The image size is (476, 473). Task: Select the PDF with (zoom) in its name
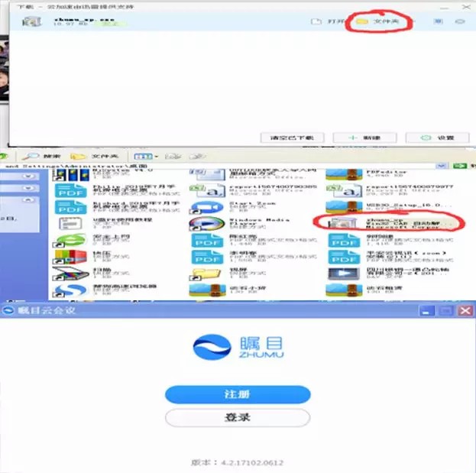tap(391, 257)
